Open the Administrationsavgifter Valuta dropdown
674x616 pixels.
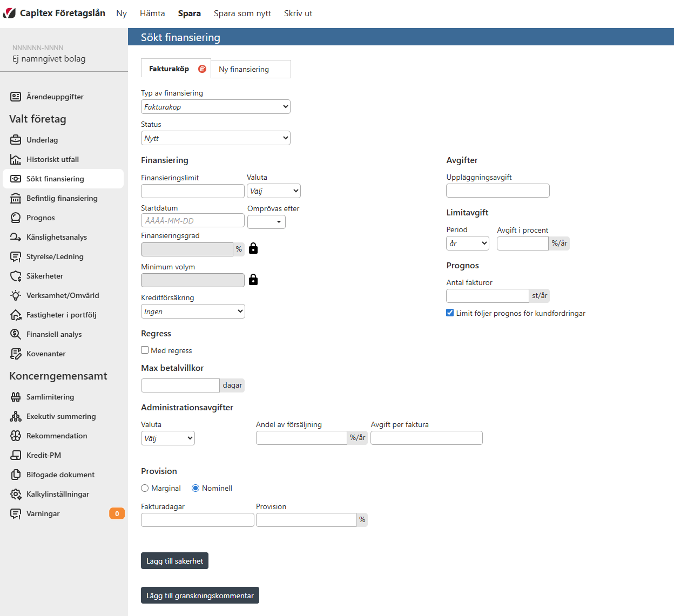tap(168, 438)
